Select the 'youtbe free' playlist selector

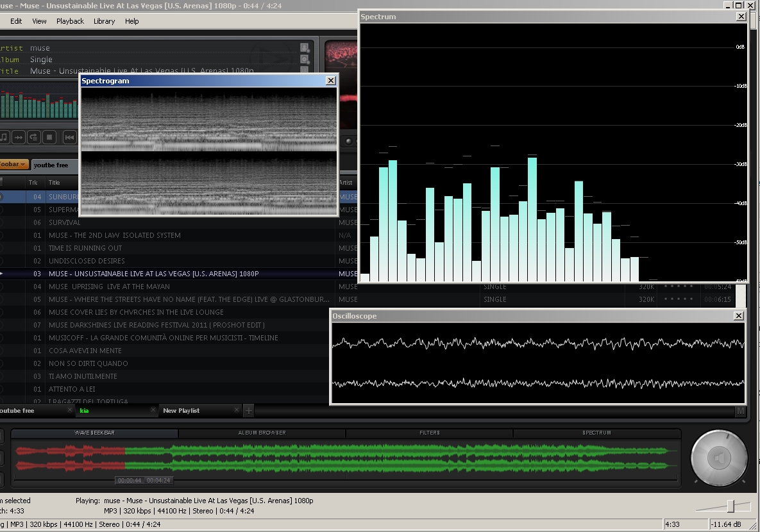[55, 165]
